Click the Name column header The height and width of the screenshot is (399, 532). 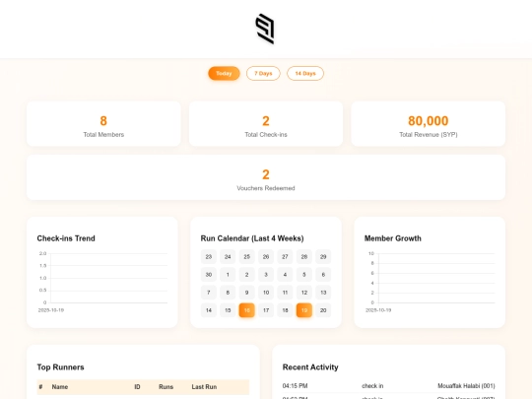(60, 387)
